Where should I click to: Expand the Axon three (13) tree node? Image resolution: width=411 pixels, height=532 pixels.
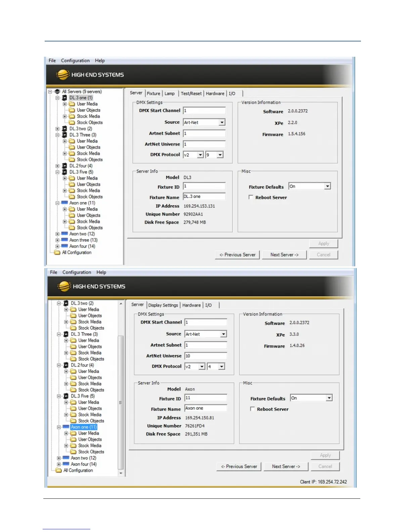coord(57,240)
